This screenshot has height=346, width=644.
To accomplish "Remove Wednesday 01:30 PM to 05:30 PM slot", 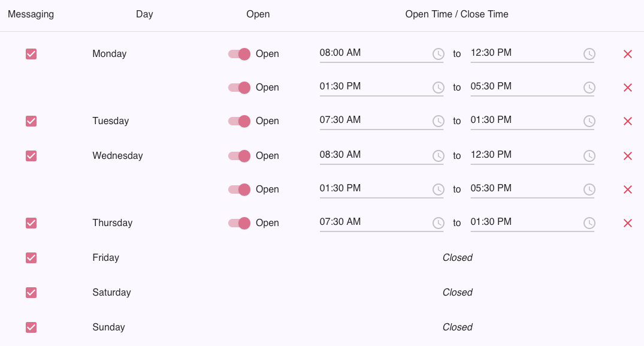I will tap(628, 189).
